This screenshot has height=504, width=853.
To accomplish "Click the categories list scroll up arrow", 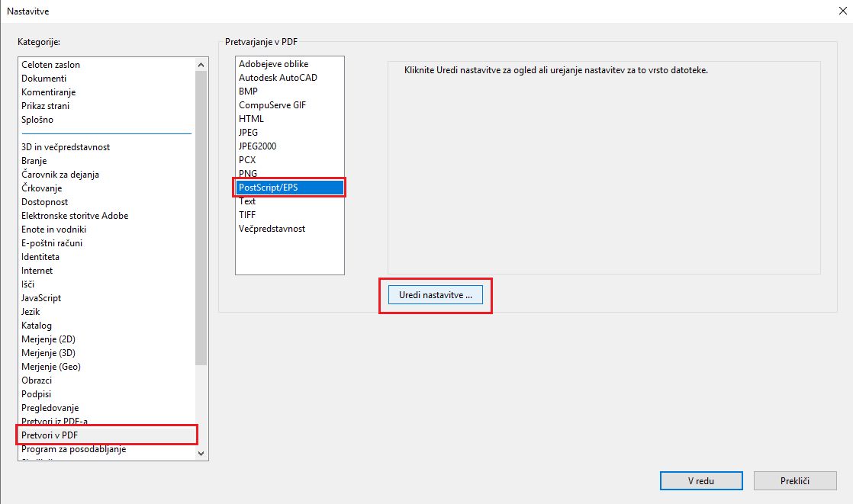I will [201, 65].
